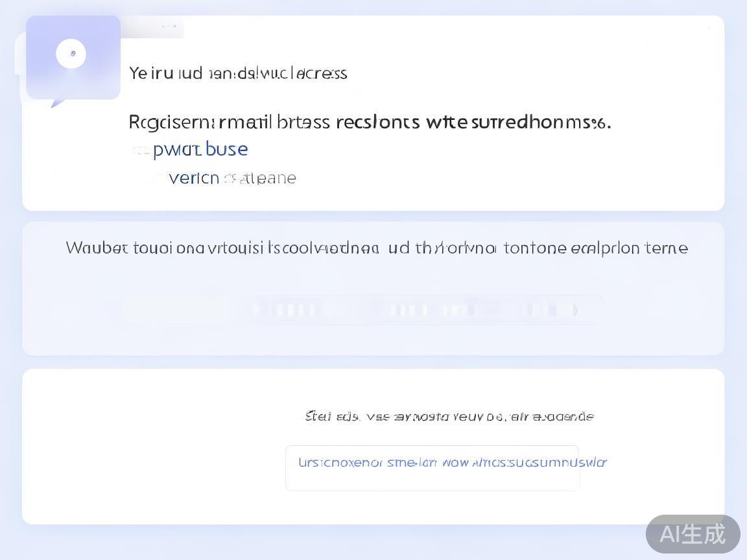747x560 pixels.
Task: Click the faint symbol between "vericn" and "atleane"
Action: click(x=229, y=178)
